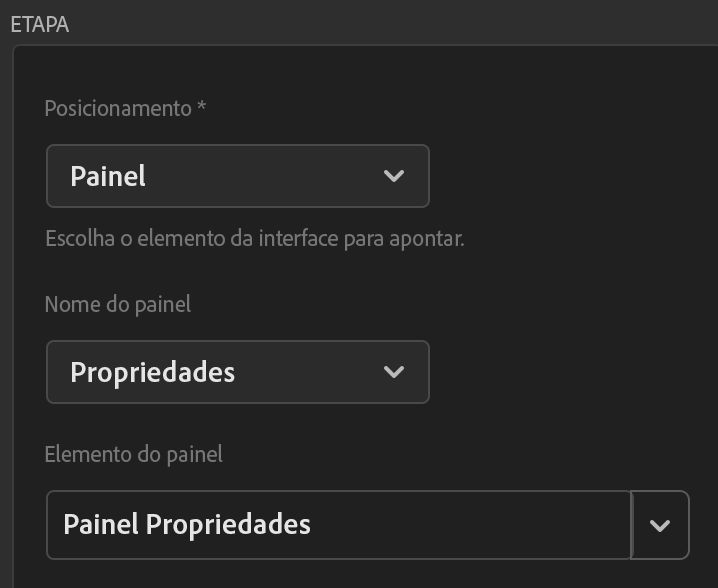Click the helper text about interface element

254,240
